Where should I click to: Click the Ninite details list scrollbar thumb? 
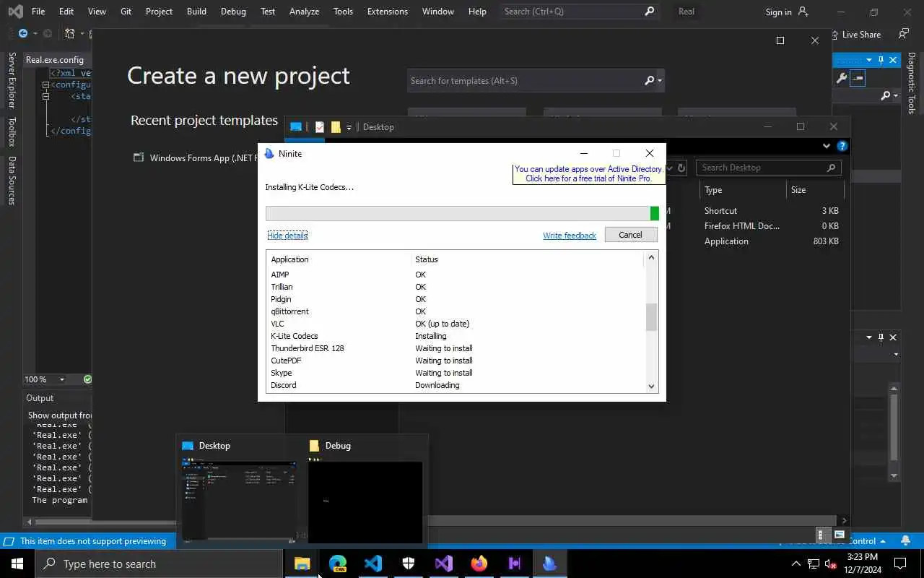coord(651,317)
